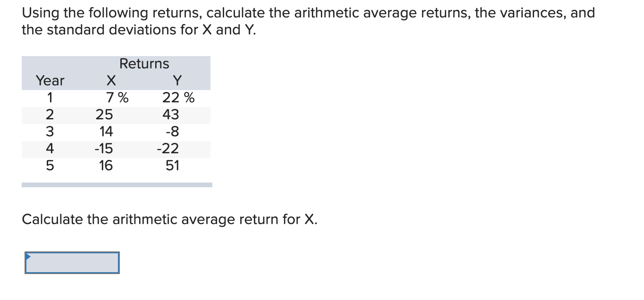The height and width of the screenshot is (300, 644).
Task: Click the Year 5 row label
Action: [49, 166]
